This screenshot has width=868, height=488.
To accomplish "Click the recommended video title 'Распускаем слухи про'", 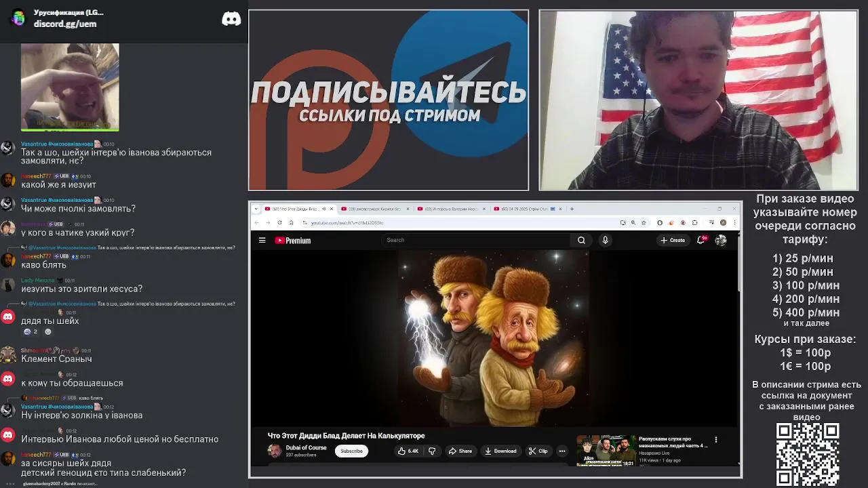I will [673, 443].
